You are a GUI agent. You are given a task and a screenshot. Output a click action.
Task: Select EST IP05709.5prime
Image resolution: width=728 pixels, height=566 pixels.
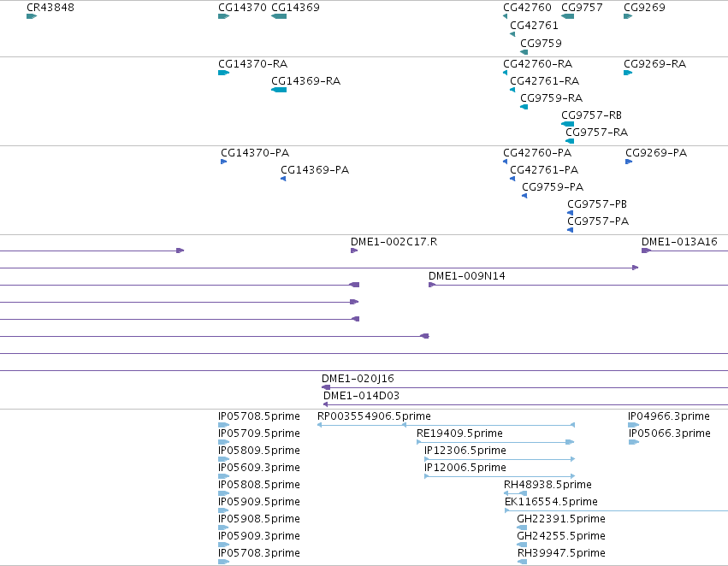259,433
